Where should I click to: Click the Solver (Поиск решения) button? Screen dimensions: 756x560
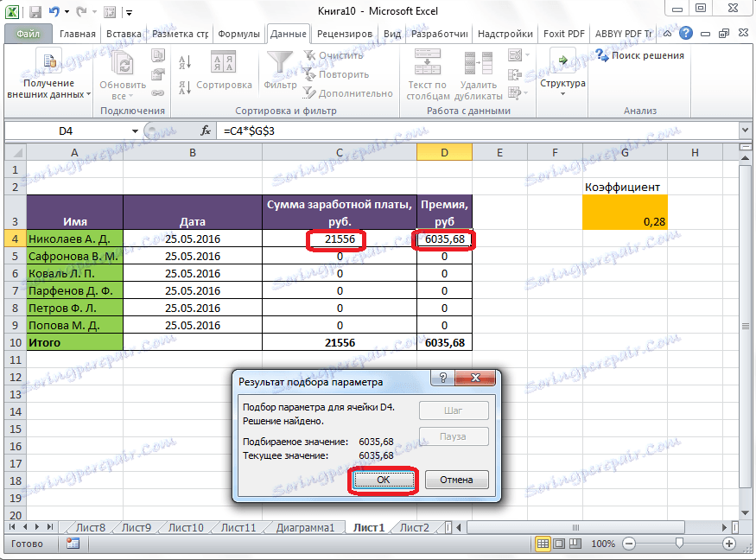(640, 55)
